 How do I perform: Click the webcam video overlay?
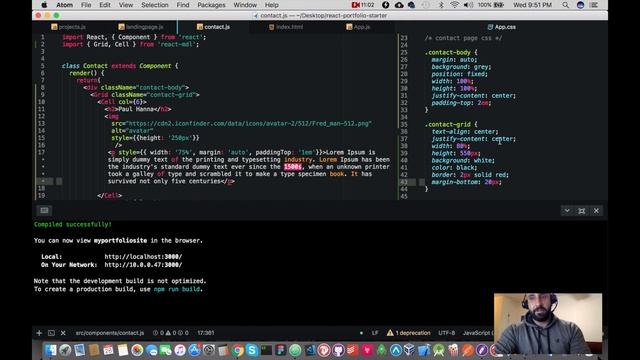click(x=548, y=323)
